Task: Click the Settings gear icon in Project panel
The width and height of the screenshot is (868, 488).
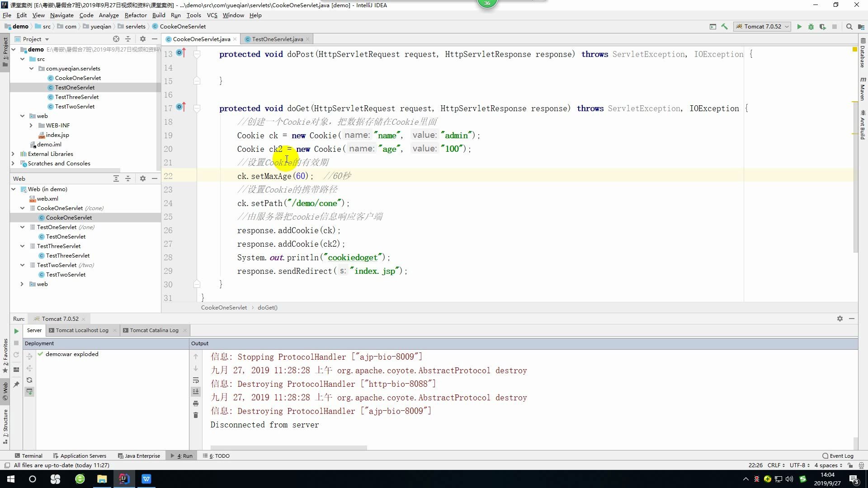Action: (x=142, y=39)
